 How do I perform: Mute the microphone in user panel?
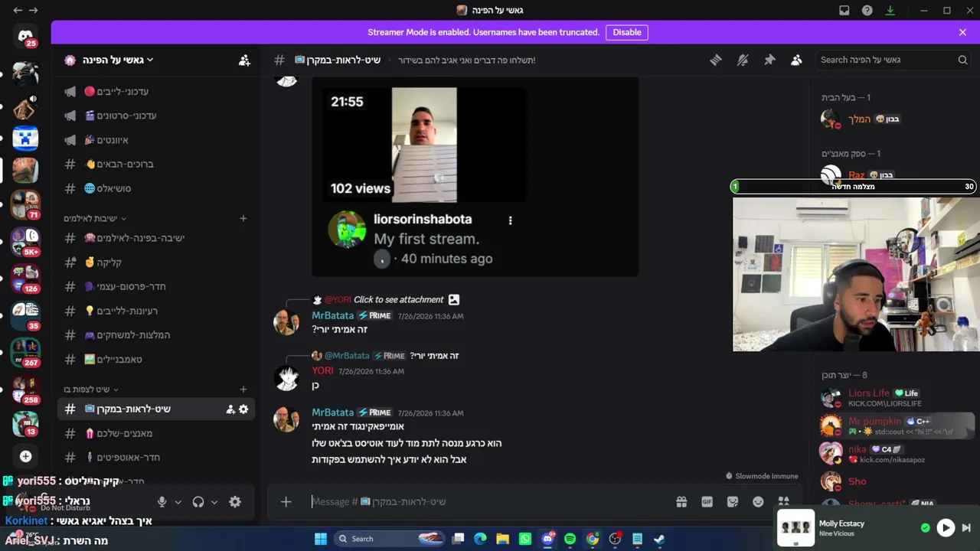point(162,502)
